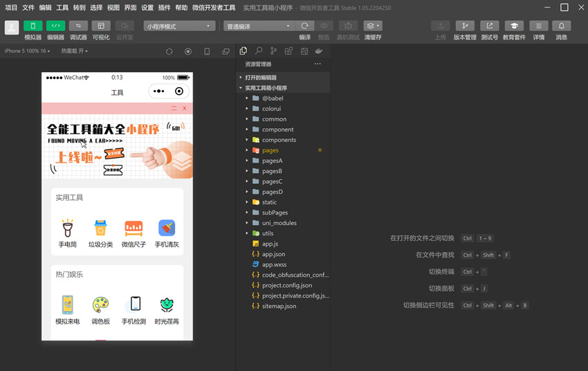Click the docker whale icon in sidebar
Screen dimensions: 588x371
[319, 51]
